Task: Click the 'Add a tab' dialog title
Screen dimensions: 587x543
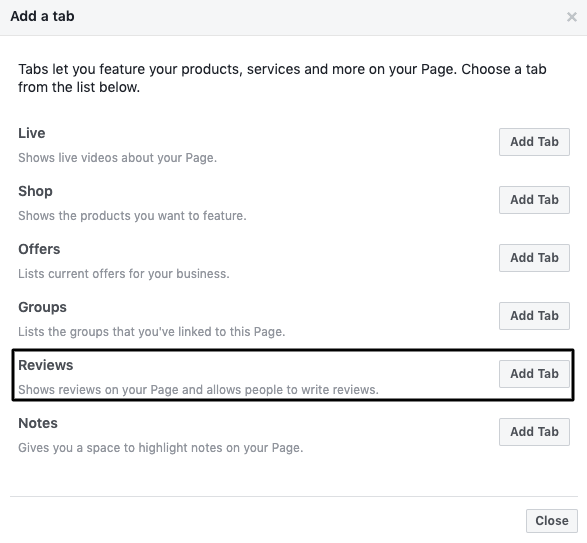Action: (42, 16)
